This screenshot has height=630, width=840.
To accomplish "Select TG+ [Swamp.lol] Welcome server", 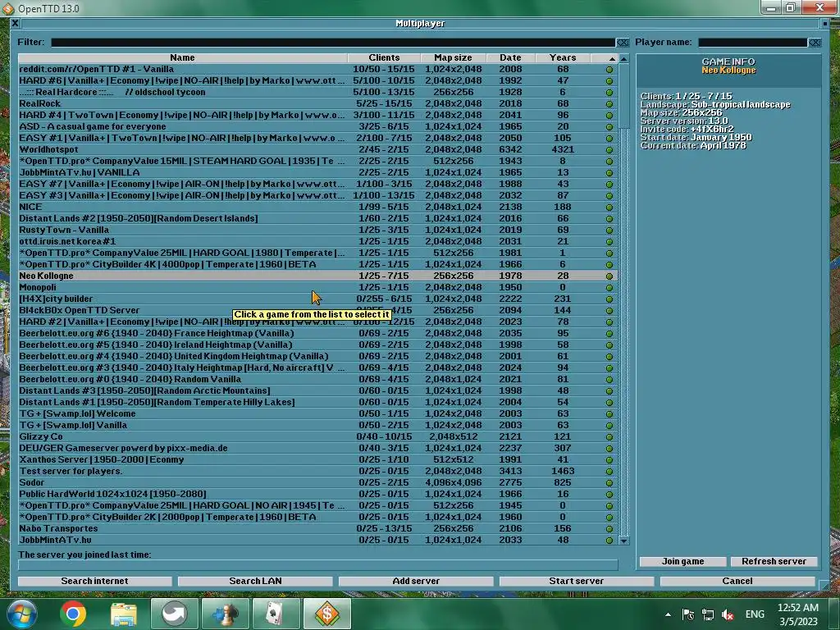I will [x=317, y=414].
